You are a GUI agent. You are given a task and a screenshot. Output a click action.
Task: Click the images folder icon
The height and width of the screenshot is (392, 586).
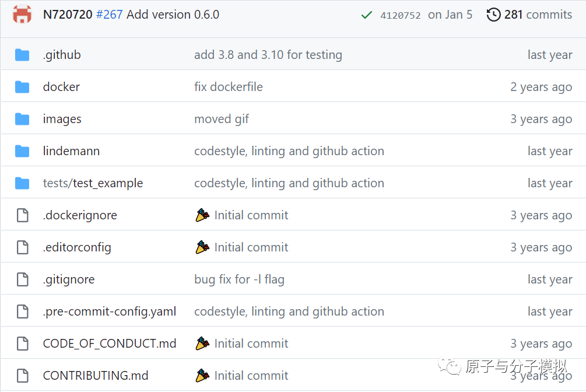click(22, 119)
